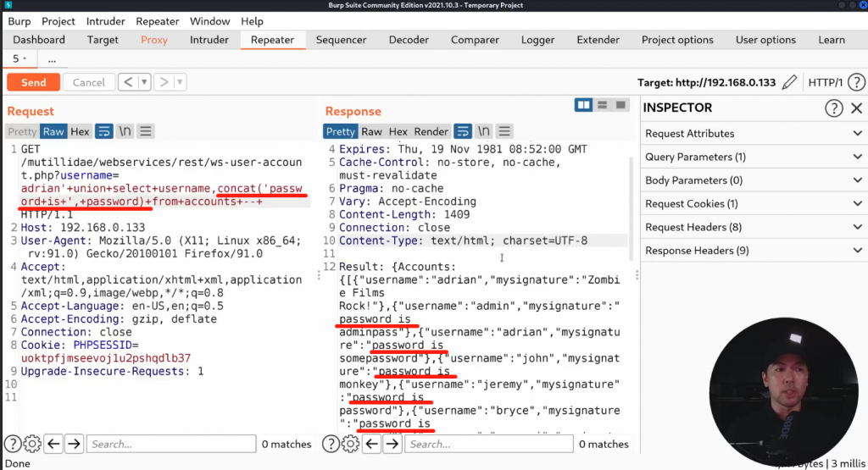Switch to the Decoder tab
Screen dimensions: 868x470
point(409,41)
